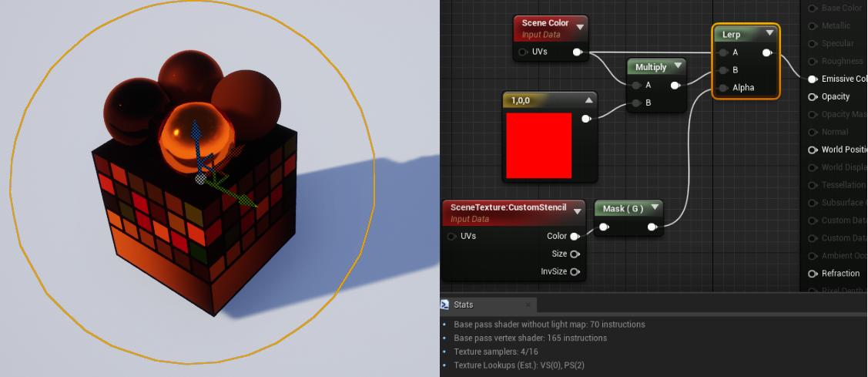
Task: Open the Multiply node dropdown arrow
Action: coord(678,66)
